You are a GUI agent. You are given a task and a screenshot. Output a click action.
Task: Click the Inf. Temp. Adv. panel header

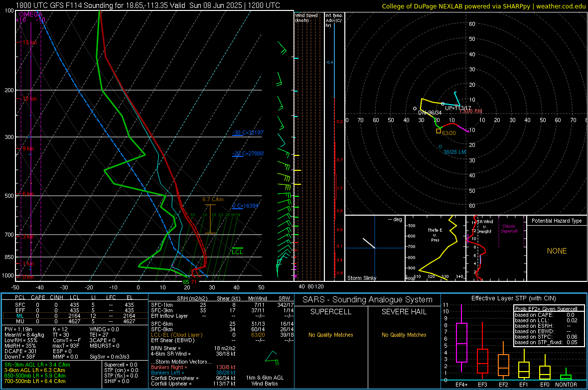pos(334,20)
